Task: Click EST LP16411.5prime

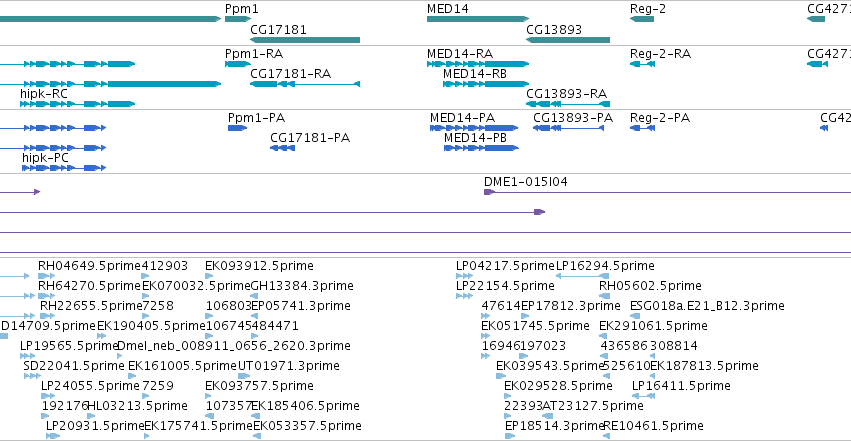Action: pos(681,386)
